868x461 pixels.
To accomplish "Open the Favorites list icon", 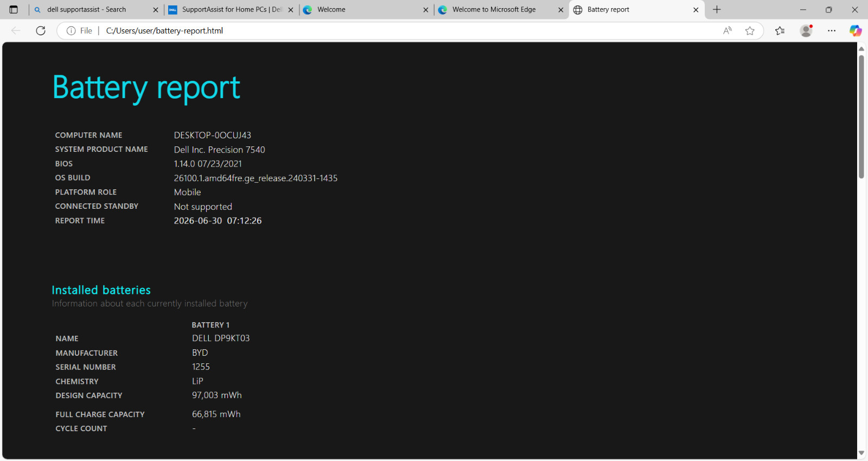I will pos(780,31).
